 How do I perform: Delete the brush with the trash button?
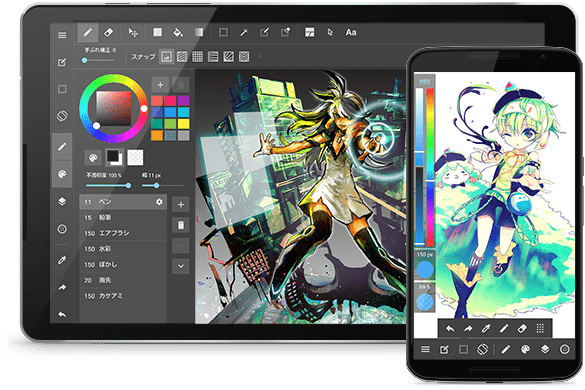(x=181, y=225)
